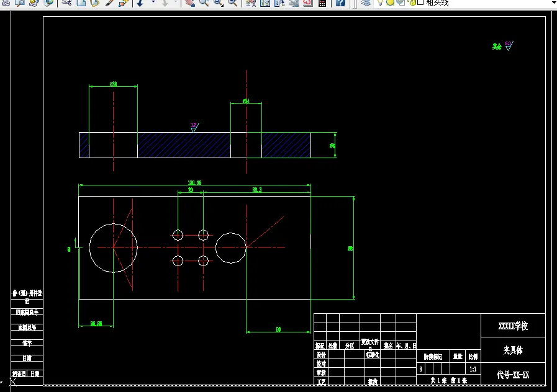Select the Zoom Realtime magnifier tool

(x=204, y=3)
